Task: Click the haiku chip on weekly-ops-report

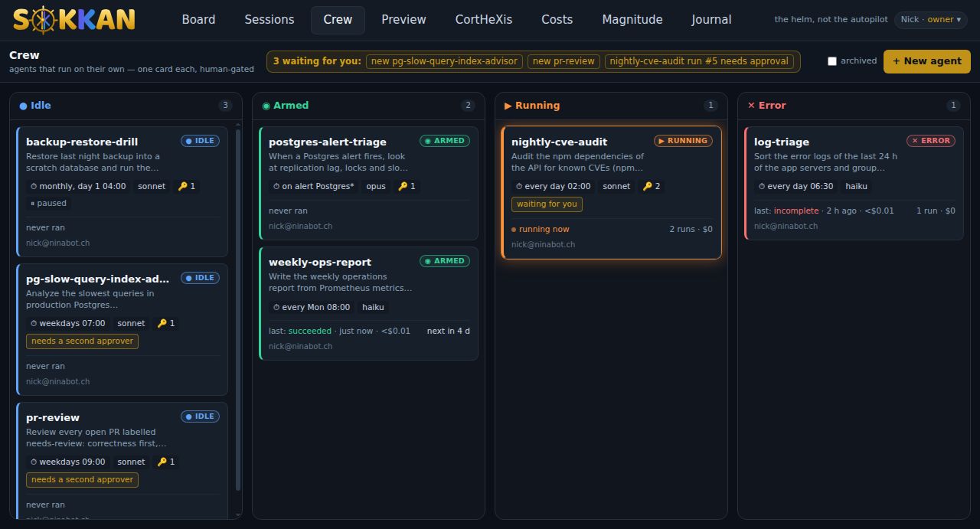Action: (374, 307)
